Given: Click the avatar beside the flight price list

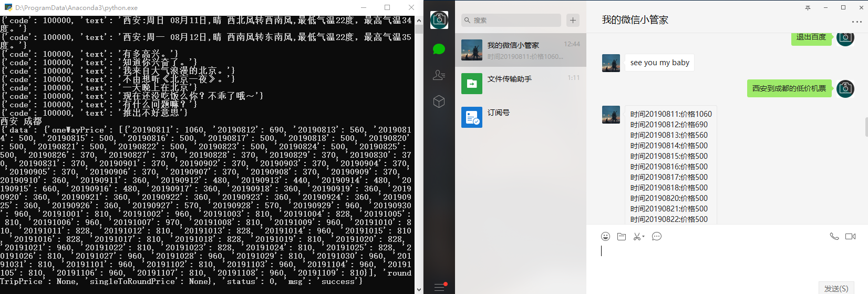Looking at the screenshot, I should coord(611,115).
